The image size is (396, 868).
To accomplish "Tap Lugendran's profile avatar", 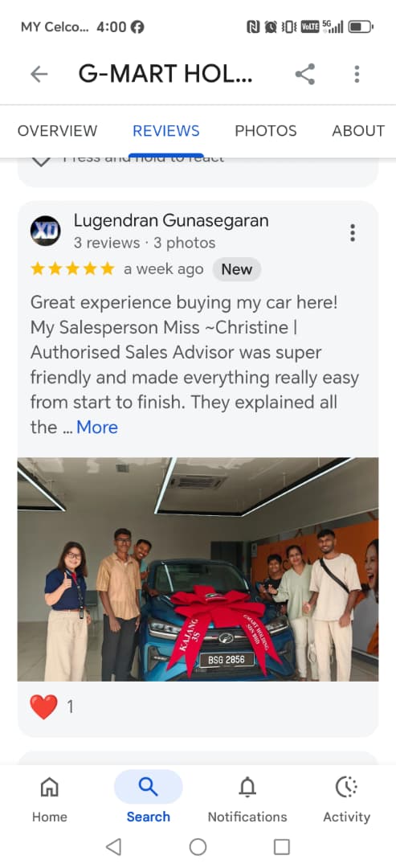I will click(x=45, y=231).
